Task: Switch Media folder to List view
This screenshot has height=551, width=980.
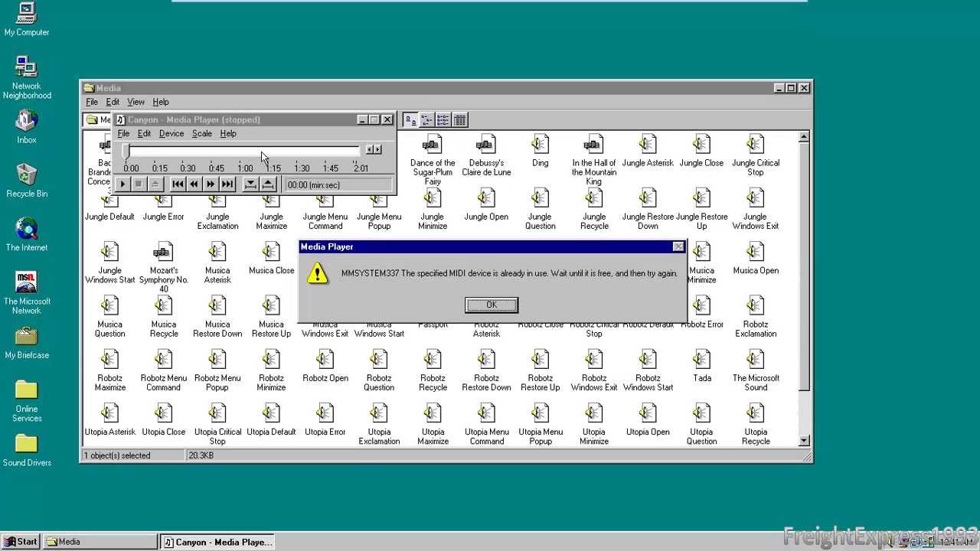Action: point(443,119)
